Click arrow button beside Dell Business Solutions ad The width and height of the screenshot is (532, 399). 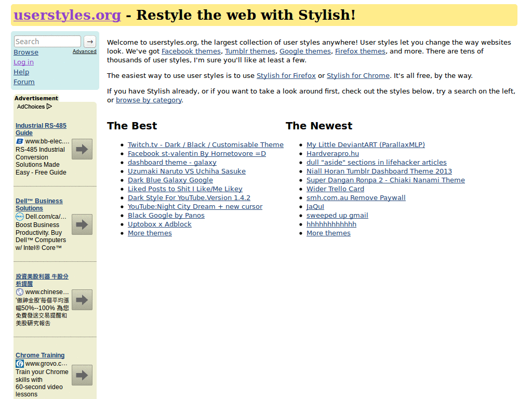pos(82,224)
